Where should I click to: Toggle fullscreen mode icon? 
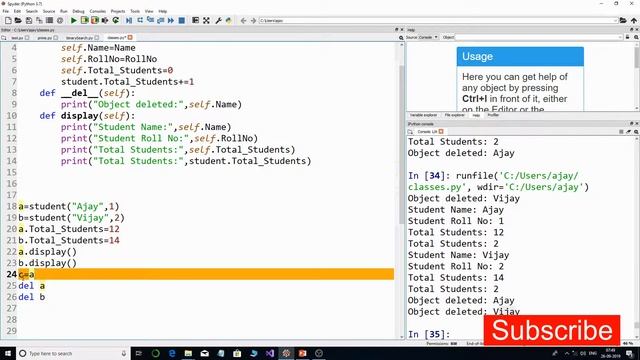(x=206, y=20)
